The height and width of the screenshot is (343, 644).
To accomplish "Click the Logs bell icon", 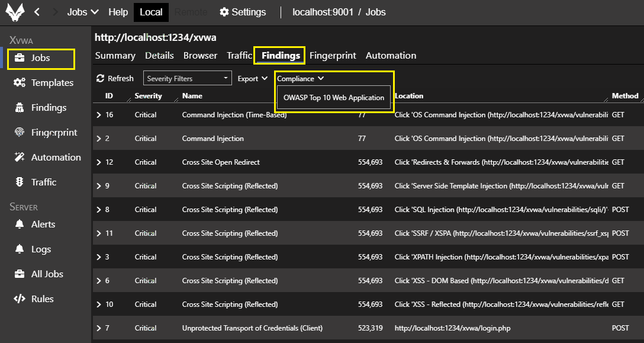I will tap(20, 249).
